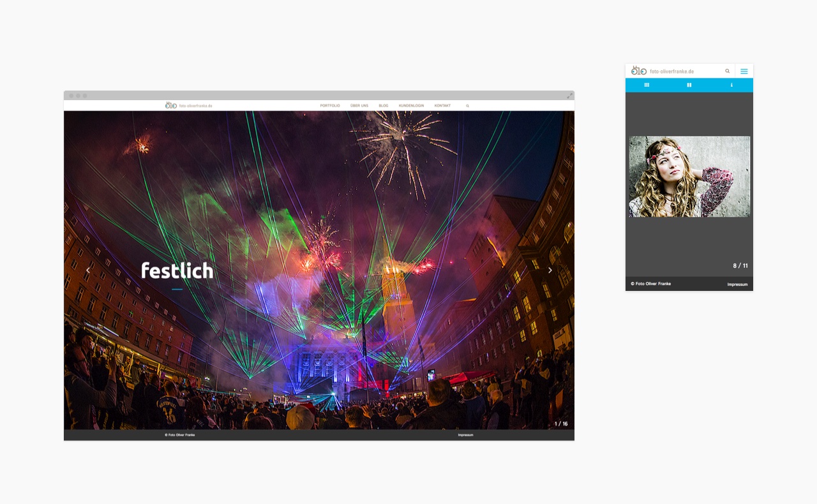Screen dimensions: 817x504
Task: Open the ÜBER UNS page
Action: pos(359,105)
